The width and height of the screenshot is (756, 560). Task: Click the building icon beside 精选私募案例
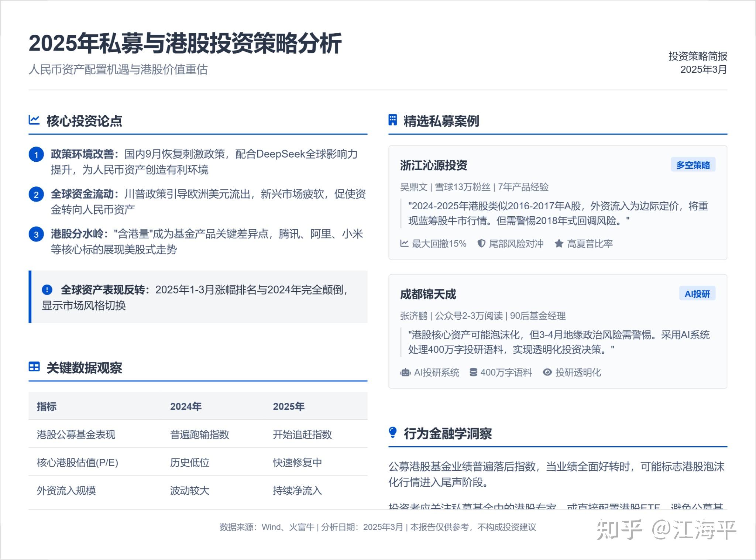pyautogui.click(x=393, y=120)
